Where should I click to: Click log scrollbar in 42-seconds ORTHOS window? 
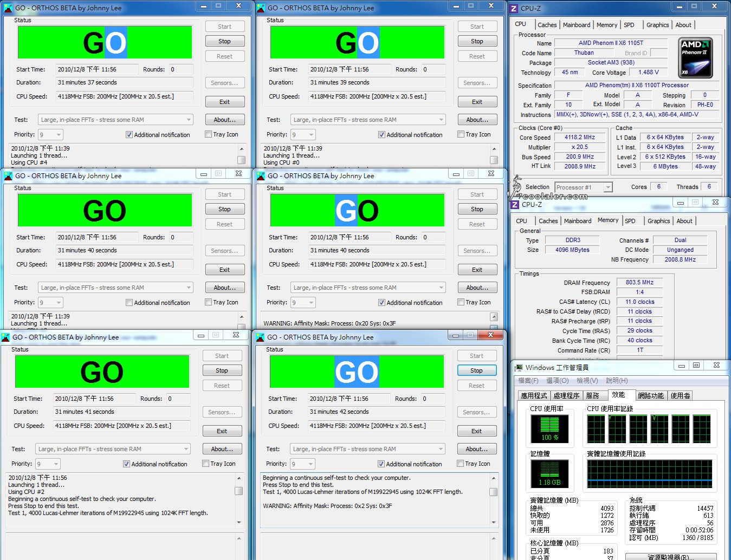point(494,500)
